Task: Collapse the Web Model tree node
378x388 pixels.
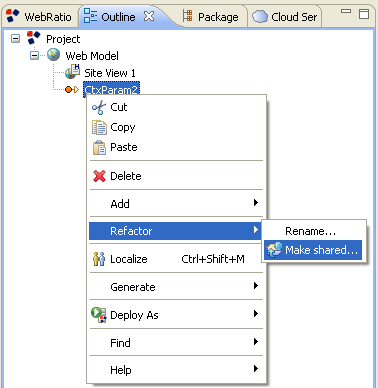Action: [34, 55]
